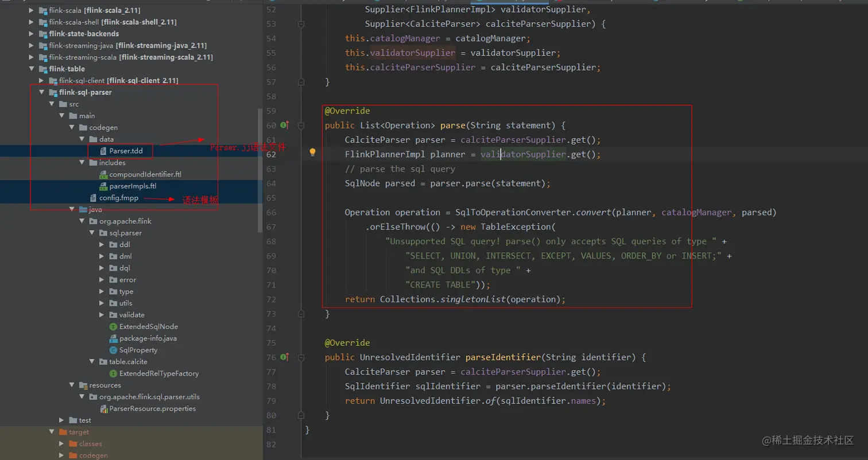Expand the dml package
Viewport: 868px width, 460px height.
pos(101,256)
